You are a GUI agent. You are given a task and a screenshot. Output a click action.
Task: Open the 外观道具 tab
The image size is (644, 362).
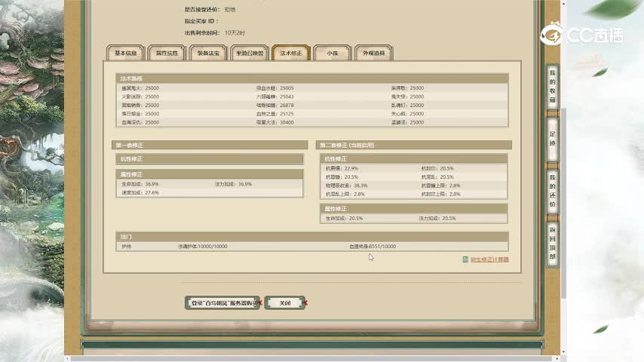click(x=374, y=54)
